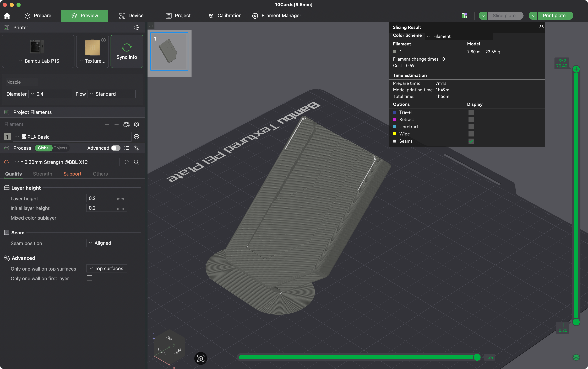Reset process preset changes icon
The width and height of the screenshot is (588, 369).
click(x=7, y=162)
